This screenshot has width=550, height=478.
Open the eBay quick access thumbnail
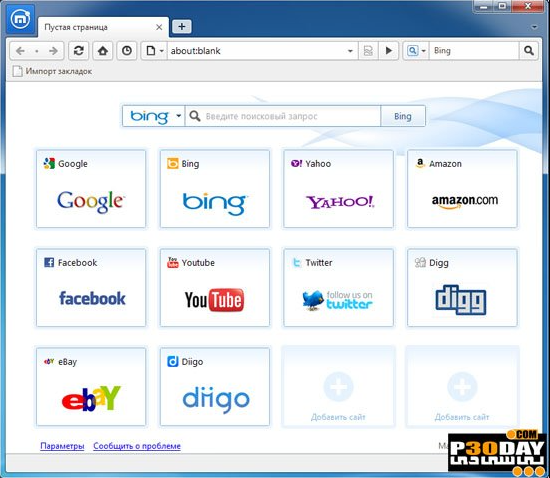coord(91,387)
